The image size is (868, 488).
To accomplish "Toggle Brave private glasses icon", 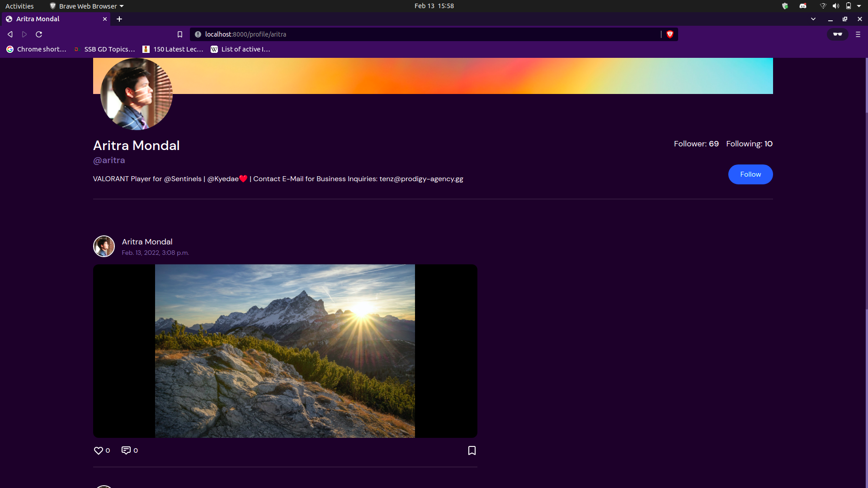I will click(837, 34).
